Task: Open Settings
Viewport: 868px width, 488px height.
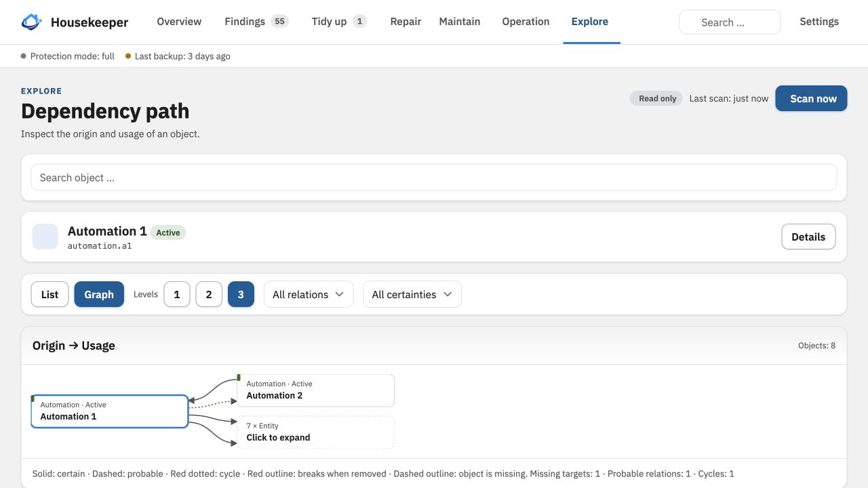Action: 819,22
